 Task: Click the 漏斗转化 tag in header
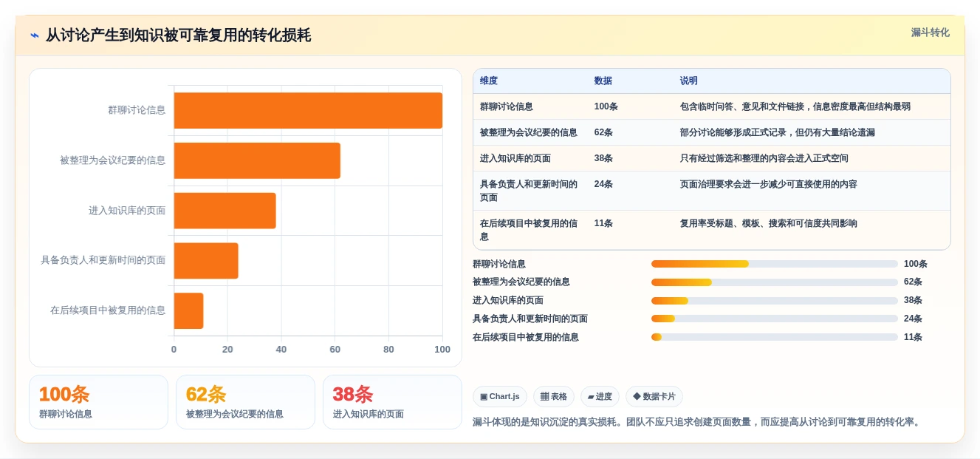coord(930,33)
